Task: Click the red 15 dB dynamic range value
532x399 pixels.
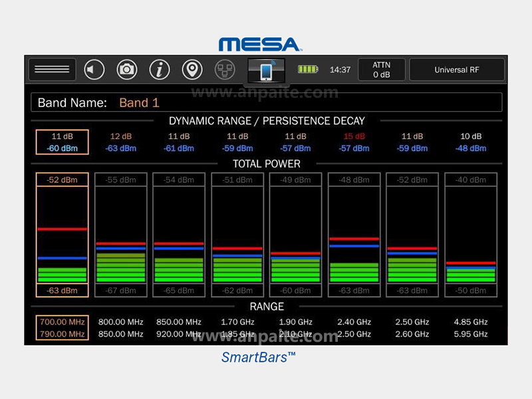Action: (x=354, y=136)
